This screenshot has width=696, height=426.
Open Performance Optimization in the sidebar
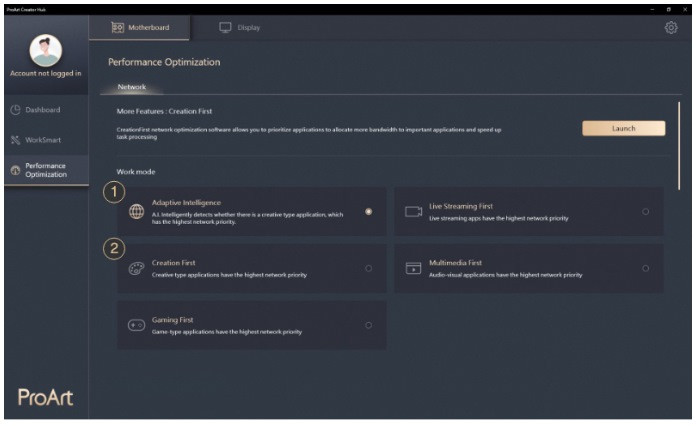coord(46,170)
